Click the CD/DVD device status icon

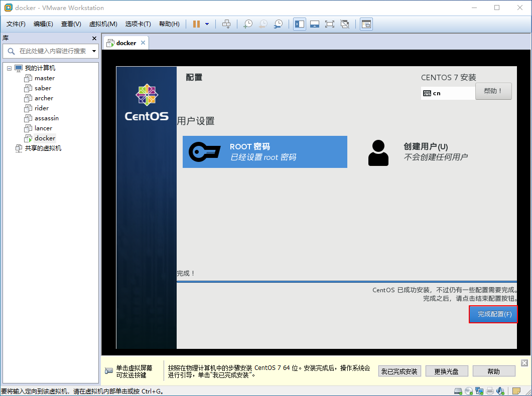pos(469,390)
